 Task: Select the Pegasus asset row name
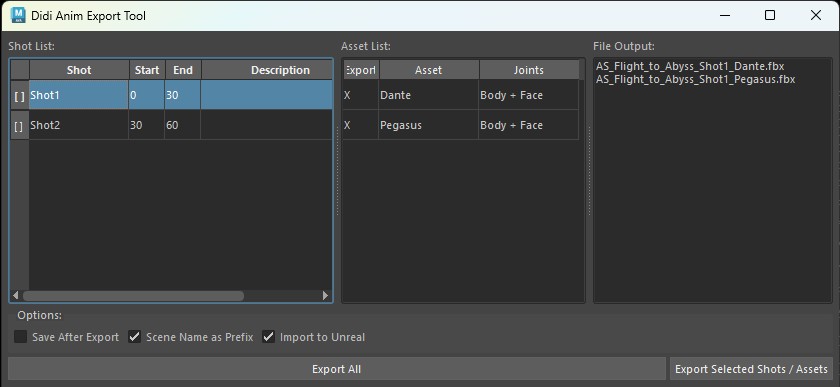[x=429, y=125]
